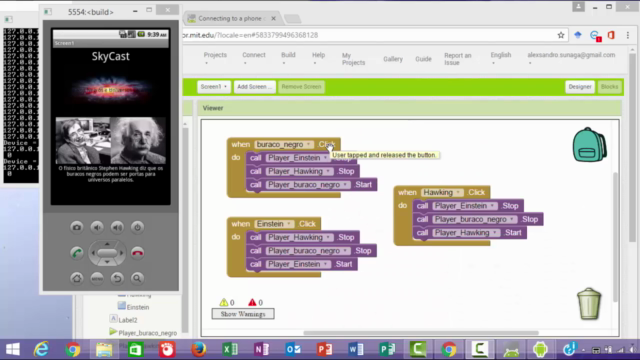Click the emulator search button
Screen dimensions: 640x360
tap(137, 278)
